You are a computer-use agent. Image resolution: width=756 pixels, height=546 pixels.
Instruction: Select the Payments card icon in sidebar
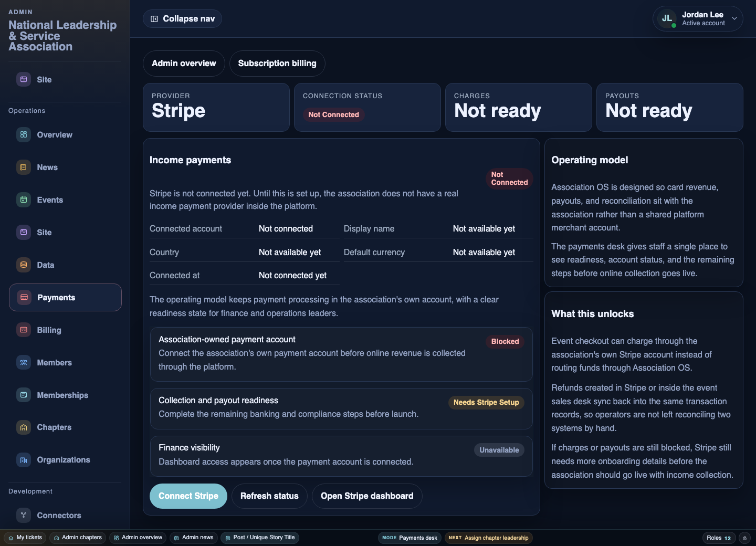tap(24, 297)
